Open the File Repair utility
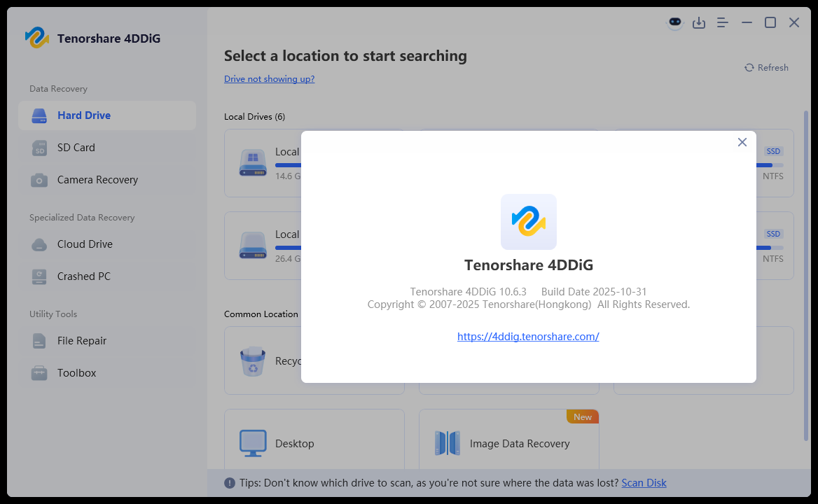The height and width of the screenshot is (504, 818). [x=107, y=341]
